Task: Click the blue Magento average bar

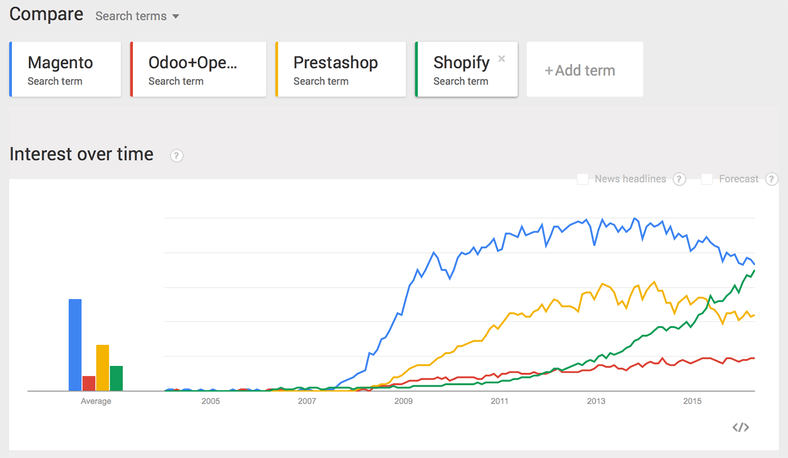Action: [x=75, y=345]
